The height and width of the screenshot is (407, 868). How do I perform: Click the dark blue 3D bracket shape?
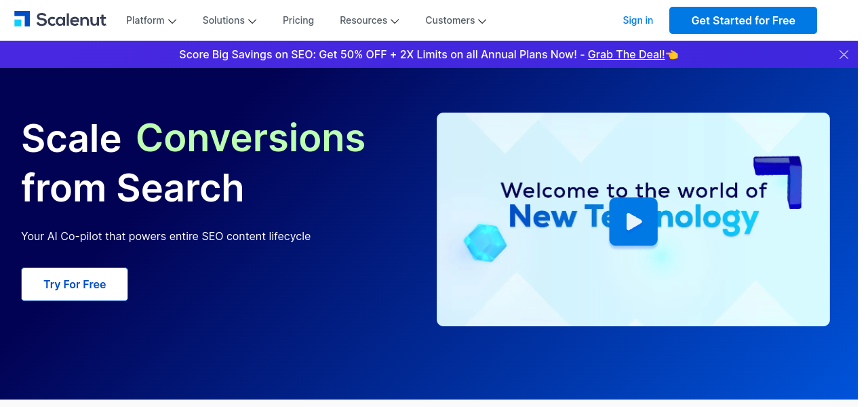782,178
